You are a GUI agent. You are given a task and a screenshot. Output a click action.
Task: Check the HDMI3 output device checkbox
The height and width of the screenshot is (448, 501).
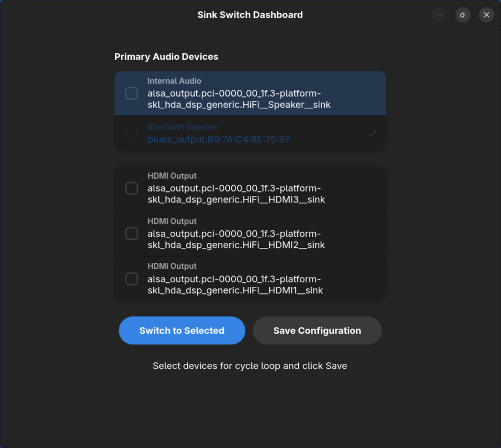click(x=131, y=188)
